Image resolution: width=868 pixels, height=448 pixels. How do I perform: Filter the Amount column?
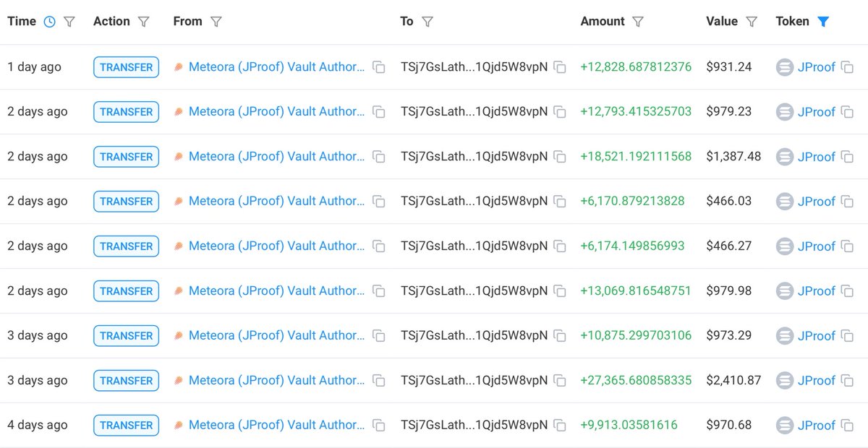pos(638,22)
